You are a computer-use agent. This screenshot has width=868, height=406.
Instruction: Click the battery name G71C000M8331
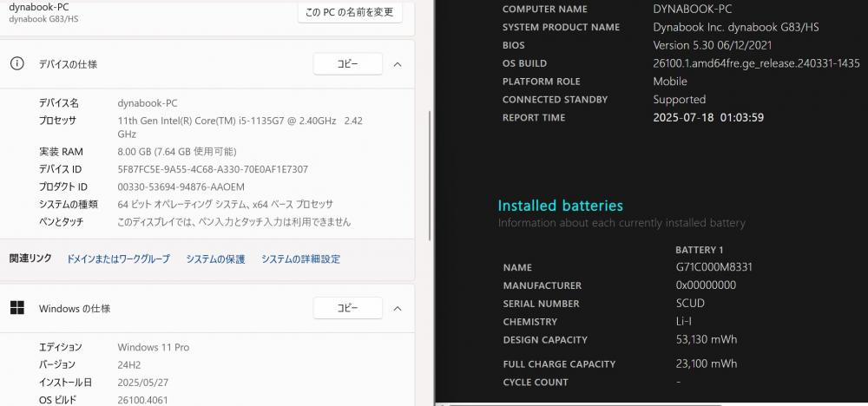point(713,267)
